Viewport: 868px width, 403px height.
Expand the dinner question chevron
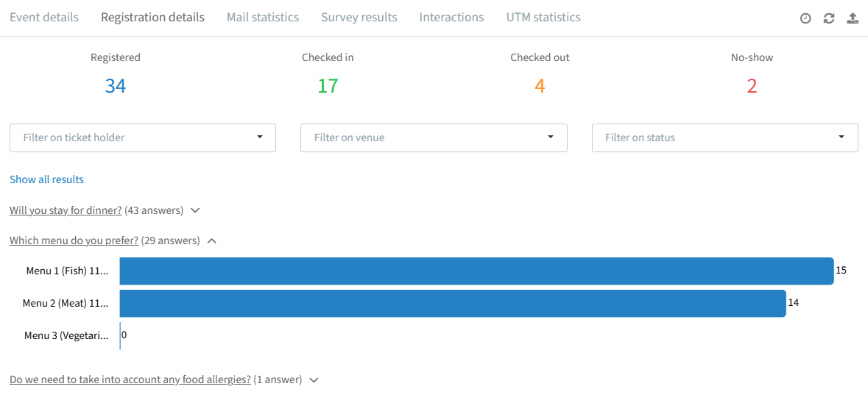point(194,210)
